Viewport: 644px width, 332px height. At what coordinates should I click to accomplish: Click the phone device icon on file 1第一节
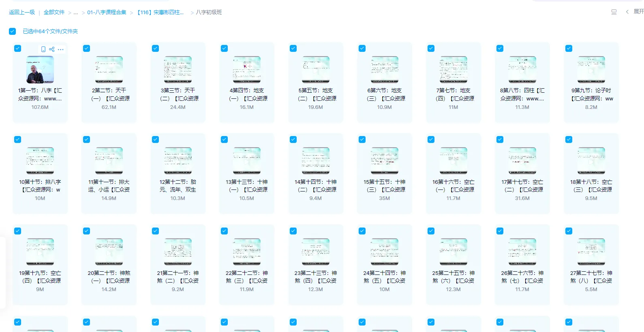[43, 49]
